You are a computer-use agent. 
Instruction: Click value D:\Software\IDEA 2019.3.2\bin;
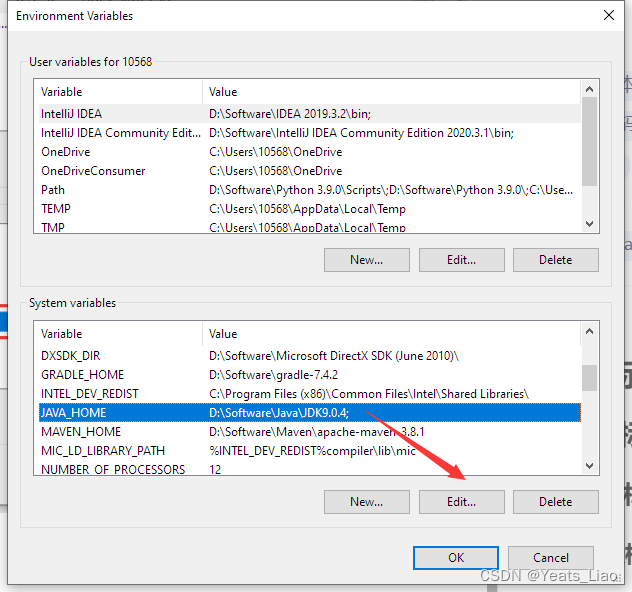[x=290, y=114]
